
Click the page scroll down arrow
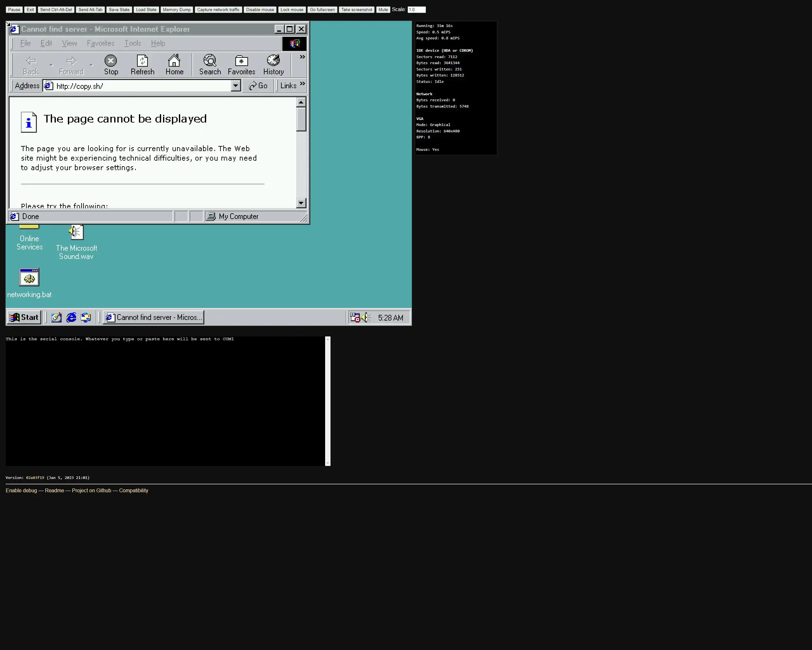point(301,203)
